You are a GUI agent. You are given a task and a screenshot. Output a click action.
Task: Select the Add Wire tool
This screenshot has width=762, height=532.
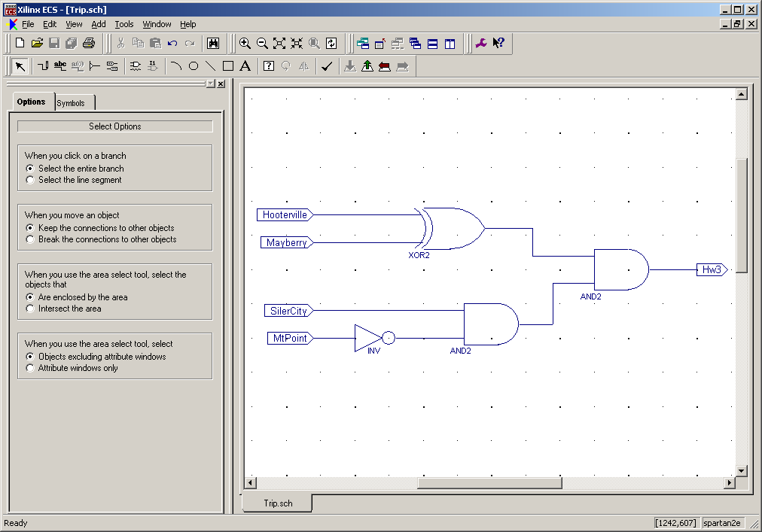coord(43,66)
